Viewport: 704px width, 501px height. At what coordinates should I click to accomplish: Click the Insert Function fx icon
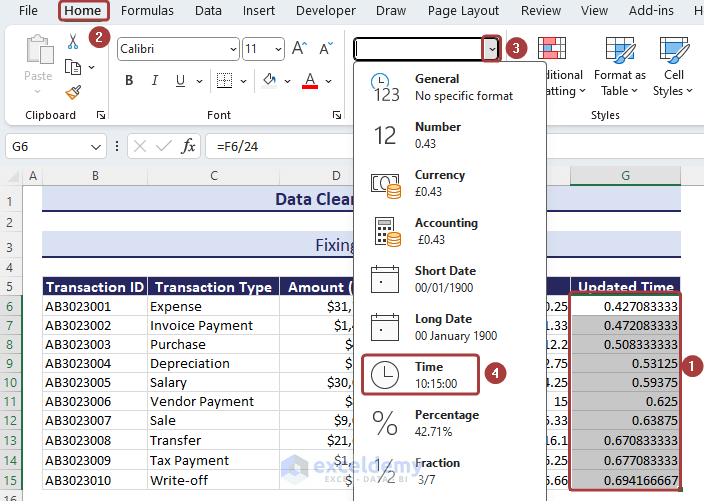pos(189,146)
